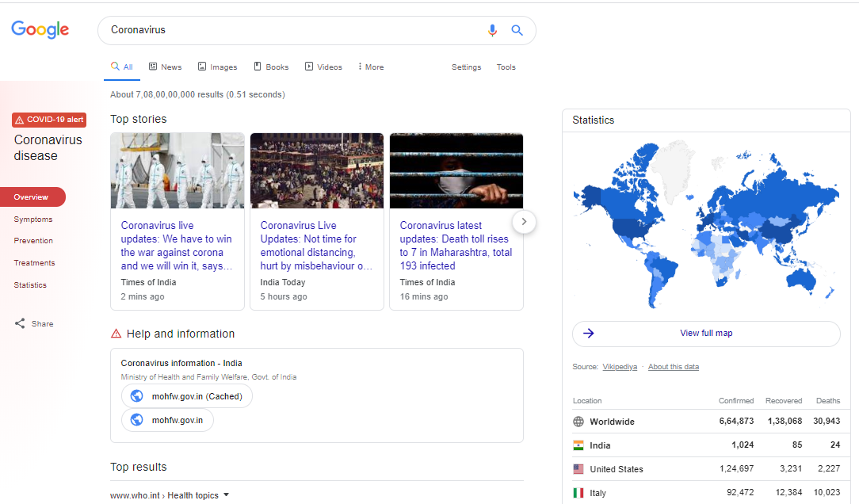This screenshot has height=504, width=859.
Task: Switch to the Images tab
Action: (x=217, y=67)
